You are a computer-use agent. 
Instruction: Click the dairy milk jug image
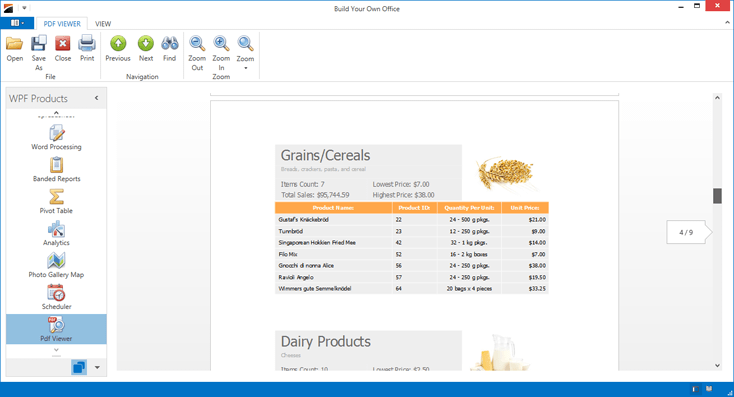499,352
